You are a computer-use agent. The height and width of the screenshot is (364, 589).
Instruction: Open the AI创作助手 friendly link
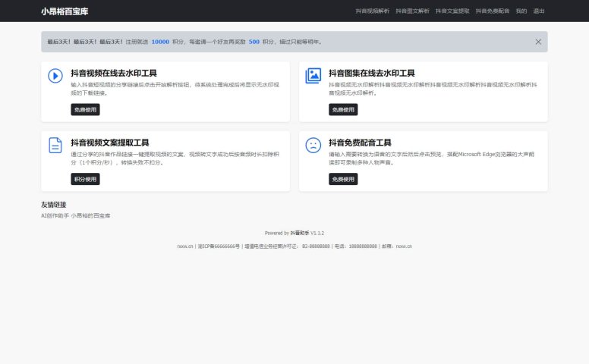coord(55,215)
